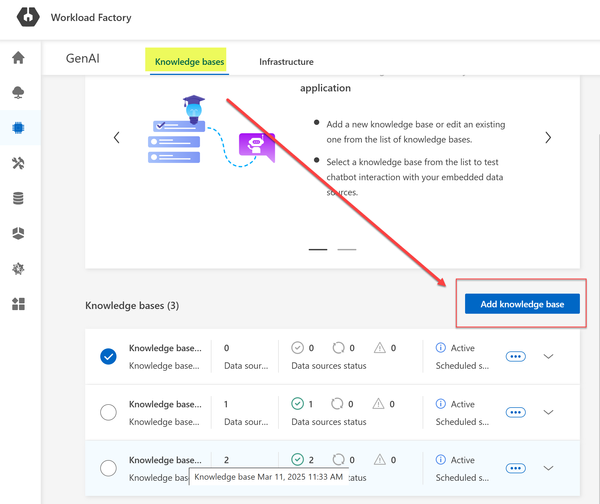
Task: Open the gear badge sidebar icon
Action: pos(18,269)
